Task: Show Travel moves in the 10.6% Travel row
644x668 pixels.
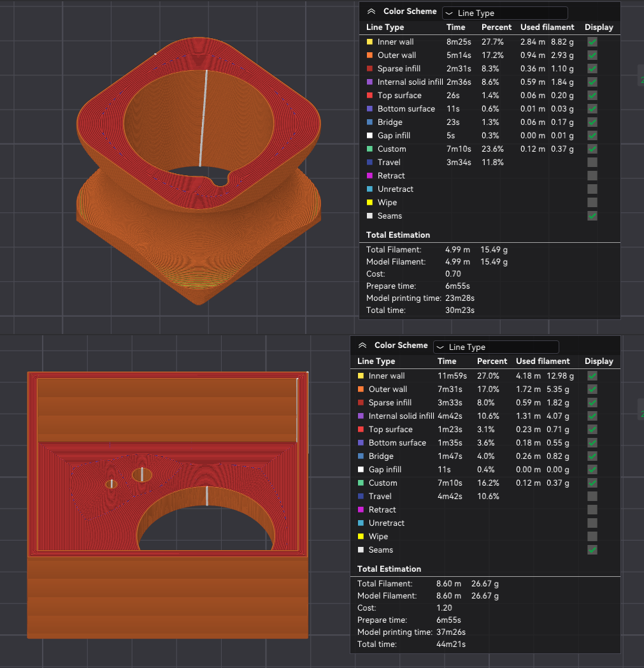Action: click(592, 497)
